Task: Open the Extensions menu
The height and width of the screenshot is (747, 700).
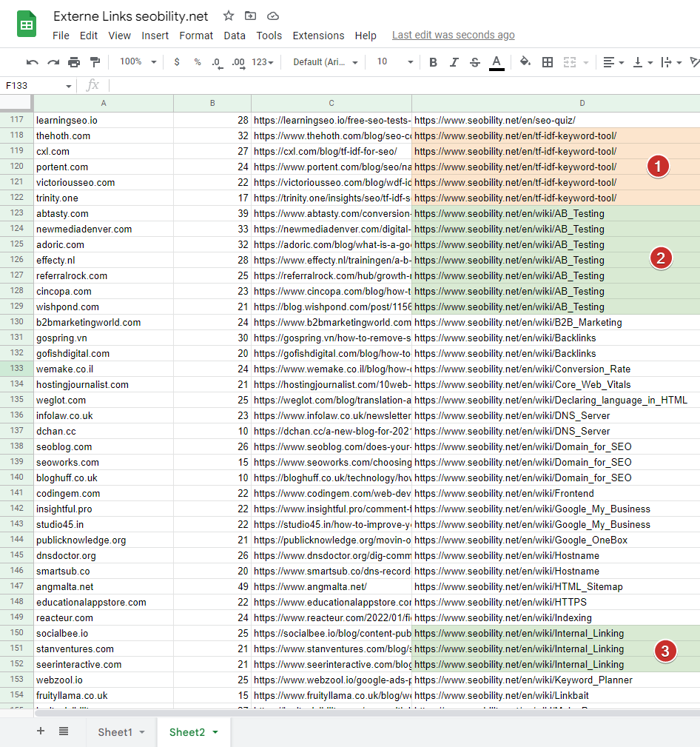Action: pyautogui.click(x=319, y=36)
